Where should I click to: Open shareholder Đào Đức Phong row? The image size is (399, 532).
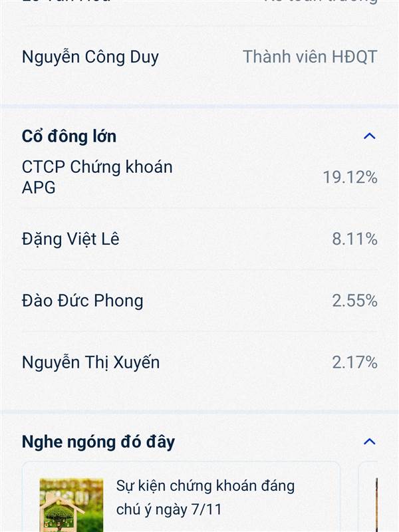tap(199, 301)
